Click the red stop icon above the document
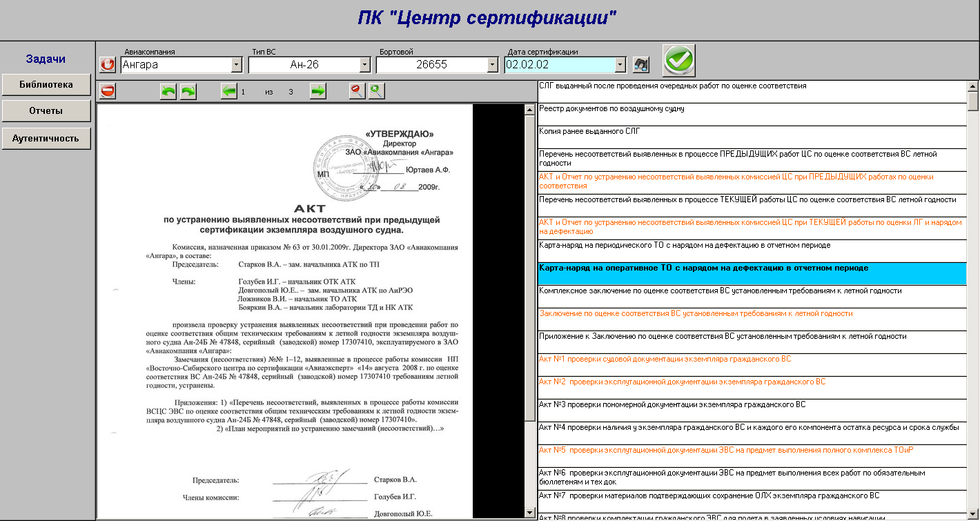Viewport: 980px width, 521px height. tap(108, 91)
